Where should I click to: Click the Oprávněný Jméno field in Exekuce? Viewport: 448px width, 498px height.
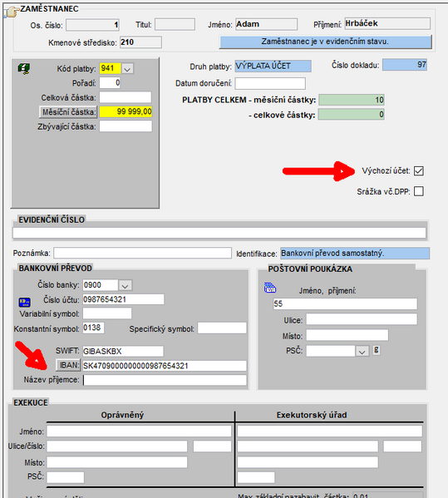coord(139,431)
